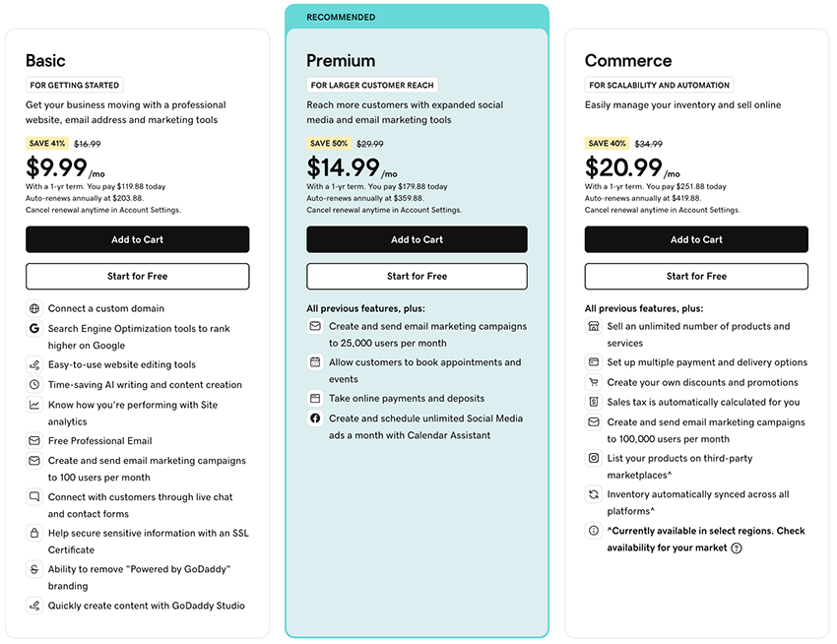This screenshot has height=644, width=837.
Task: Click the chart icon for Site analytics
Action: click(34, 405)
